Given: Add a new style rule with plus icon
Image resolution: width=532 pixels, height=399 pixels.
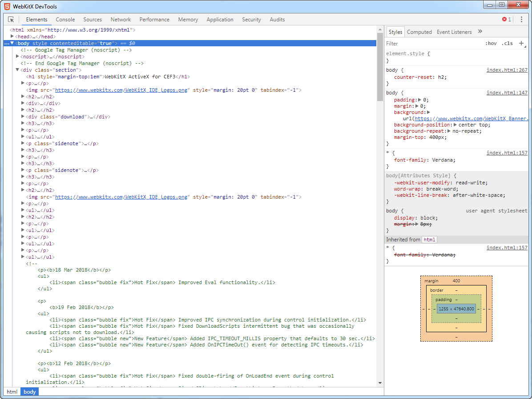Looking at the screenshot, I should (x=521, y=43).
